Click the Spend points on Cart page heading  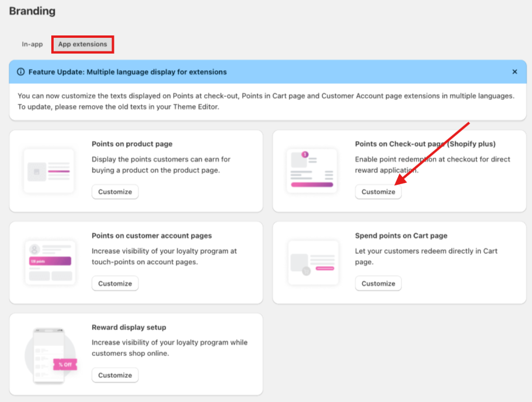point(401,236)
